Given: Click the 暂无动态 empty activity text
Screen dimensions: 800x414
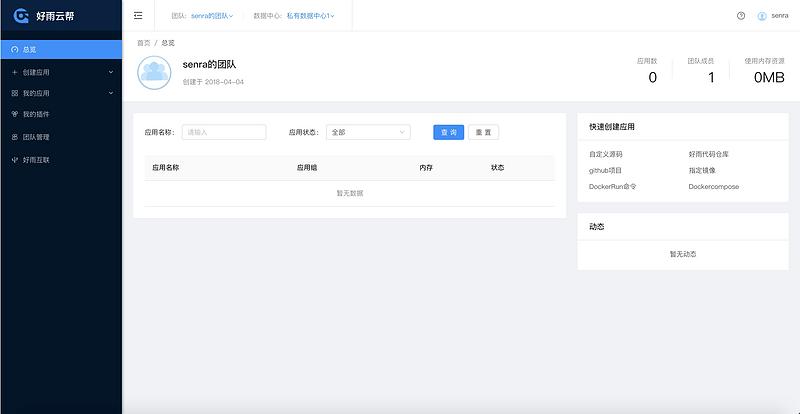Looking at the screenshot, I should [x=683, y=254].
